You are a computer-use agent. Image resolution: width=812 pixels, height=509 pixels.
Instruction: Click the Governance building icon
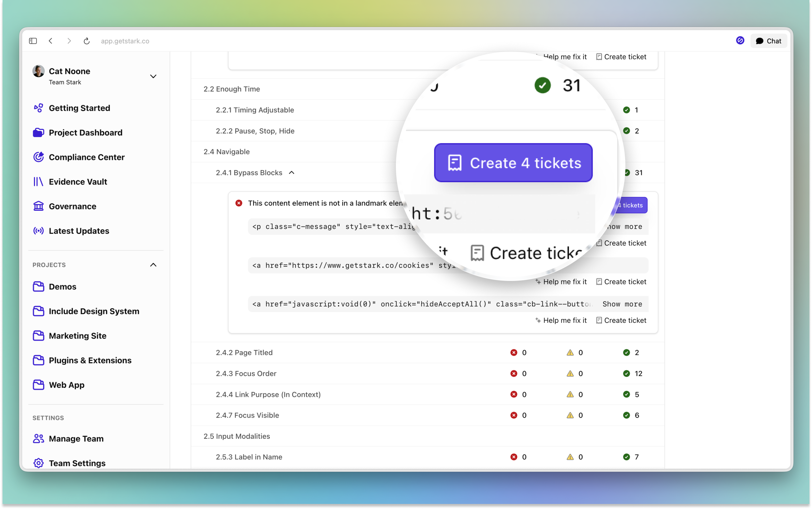(38, 206)
